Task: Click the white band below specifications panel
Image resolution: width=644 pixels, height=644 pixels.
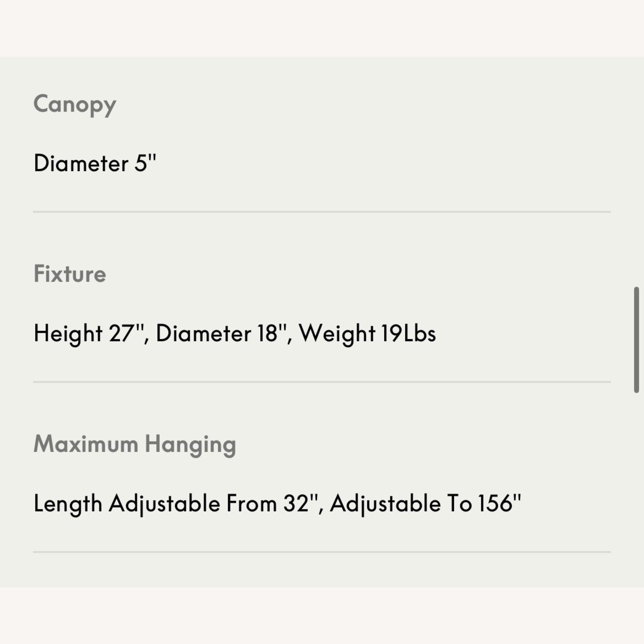Action: coord(322,615)
